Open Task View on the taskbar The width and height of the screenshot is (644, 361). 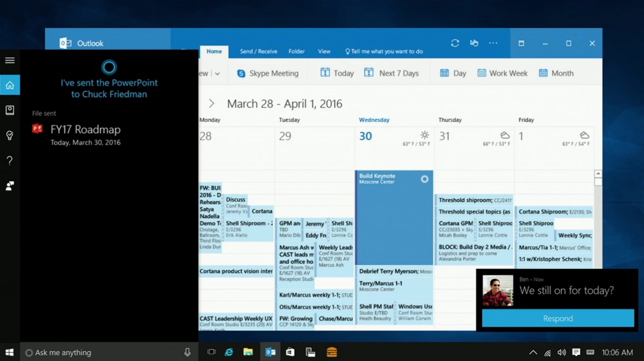212,352
